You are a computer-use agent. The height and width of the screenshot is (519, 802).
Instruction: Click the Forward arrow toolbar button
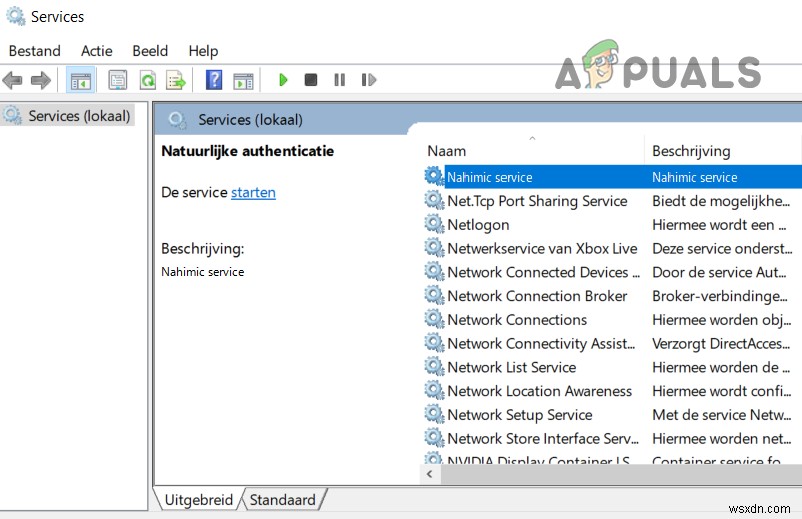pos(41,80)
